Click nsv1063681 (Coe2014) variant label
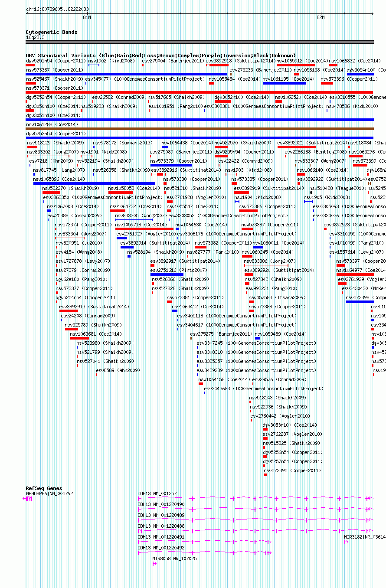386x588 pixels. [x=96, y=334]
